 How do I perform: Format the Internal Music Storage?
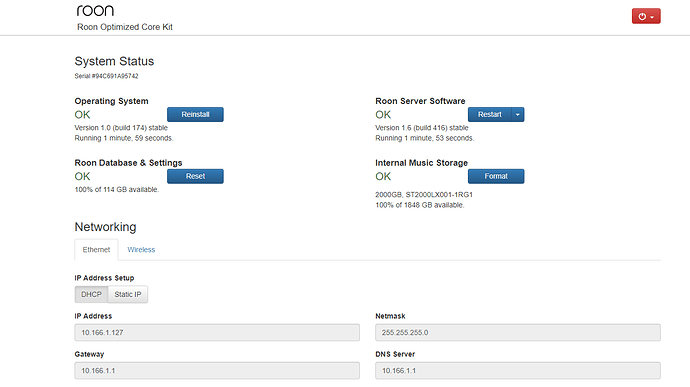click(496, 176)
